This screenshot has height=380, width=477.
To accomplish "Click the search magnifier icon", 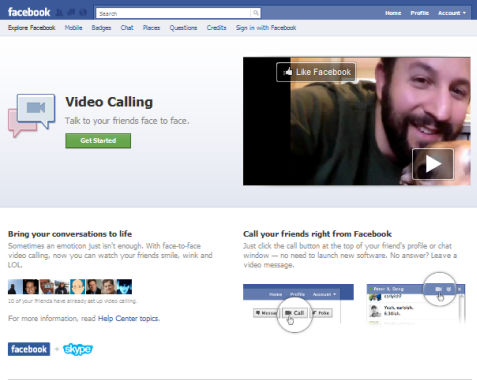I will click(x=256, y=13).
